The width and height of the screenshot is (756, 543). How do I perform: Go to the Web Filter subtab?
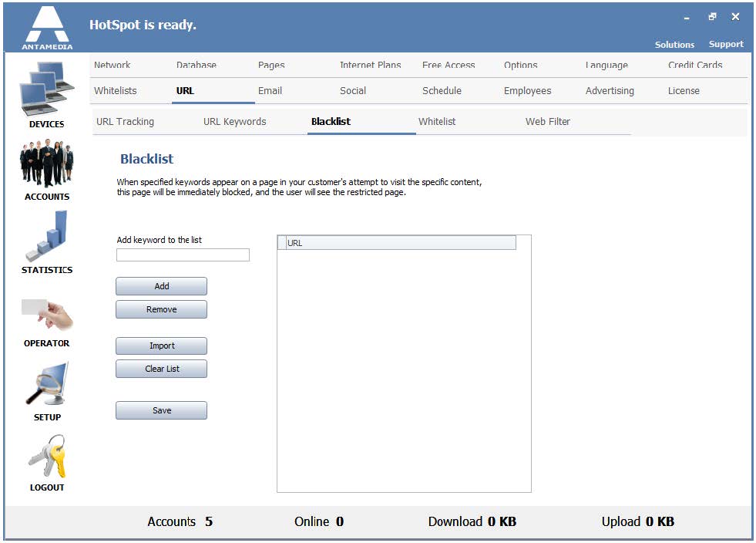[548, 122]
